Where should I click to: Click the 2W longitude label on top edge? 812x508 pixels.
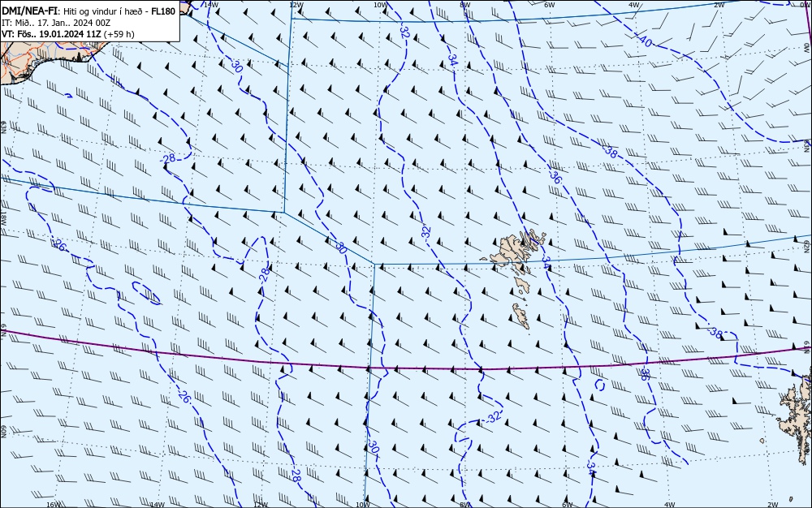coord(719,5)
